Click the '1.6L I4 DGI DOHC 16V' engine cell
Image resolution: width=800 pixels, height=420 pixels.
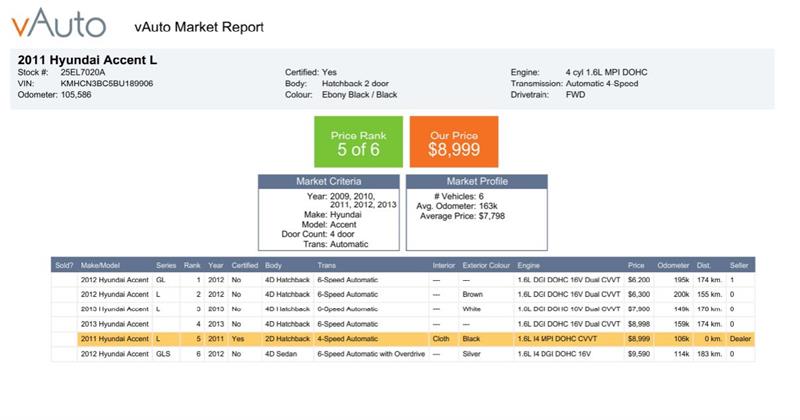(x=554, y=354)
